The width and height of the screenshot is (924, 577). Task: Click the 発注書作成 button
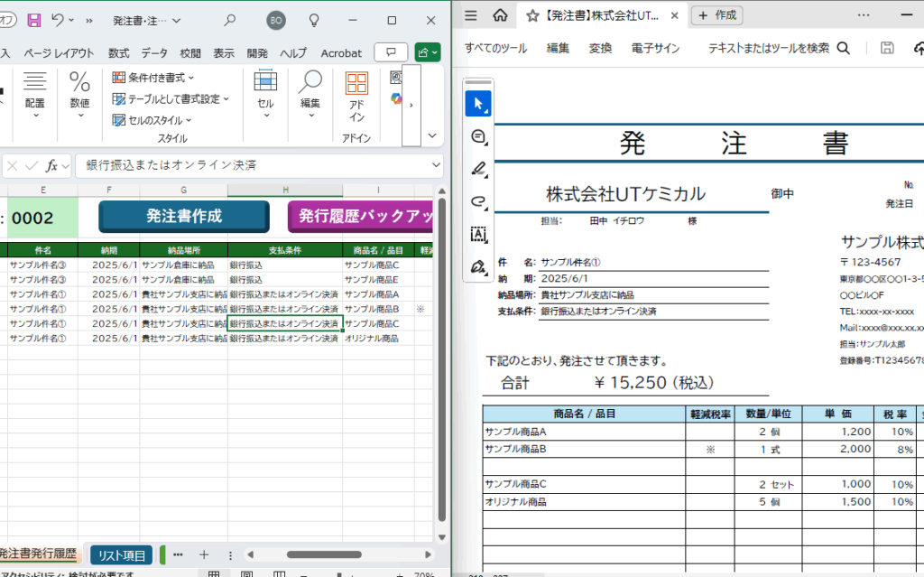[184, 216]
